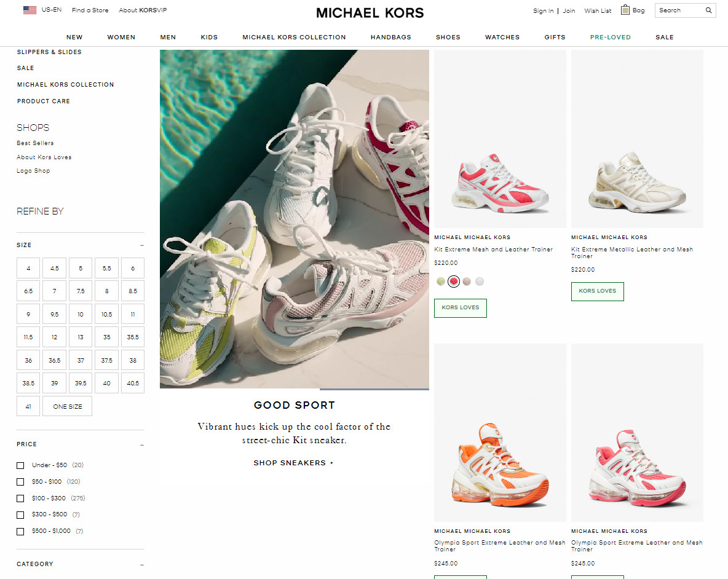Check the Under - $50 price filter
728x579 pixels.
point(20,465)
